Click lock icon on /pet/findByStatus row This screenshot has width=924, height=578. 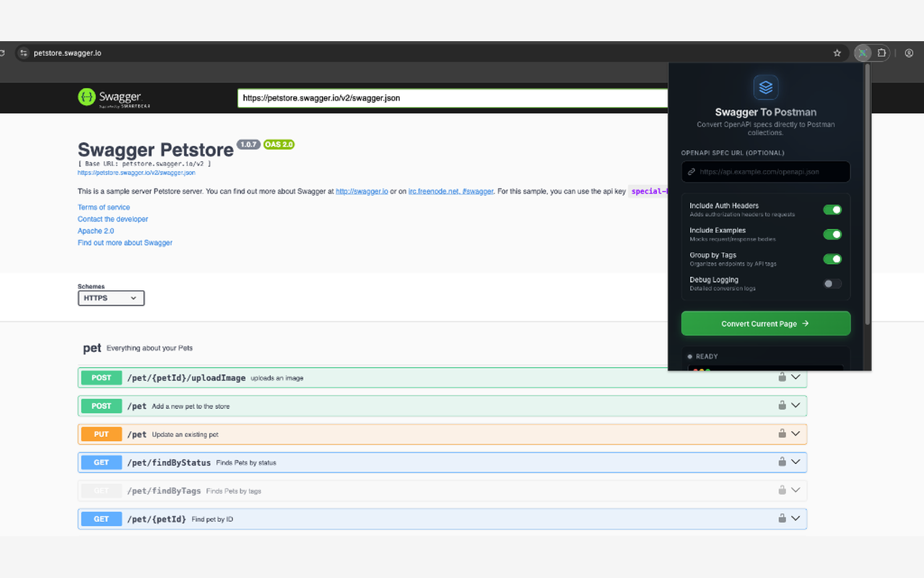(782, 462)
